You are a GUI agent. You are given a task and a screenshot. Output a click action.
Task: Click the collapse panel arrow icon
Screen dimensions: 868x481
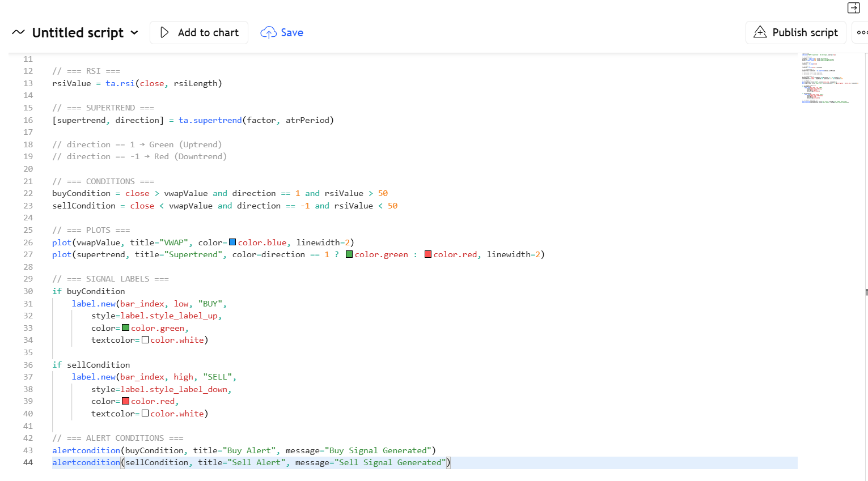[x=853, y=8]
